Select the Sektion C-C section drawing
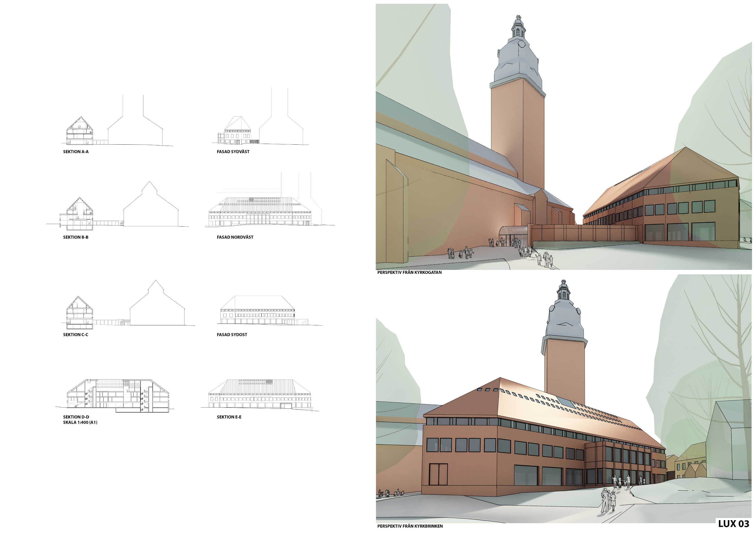The width and height of the screenshot is (756, 534). 129,304
